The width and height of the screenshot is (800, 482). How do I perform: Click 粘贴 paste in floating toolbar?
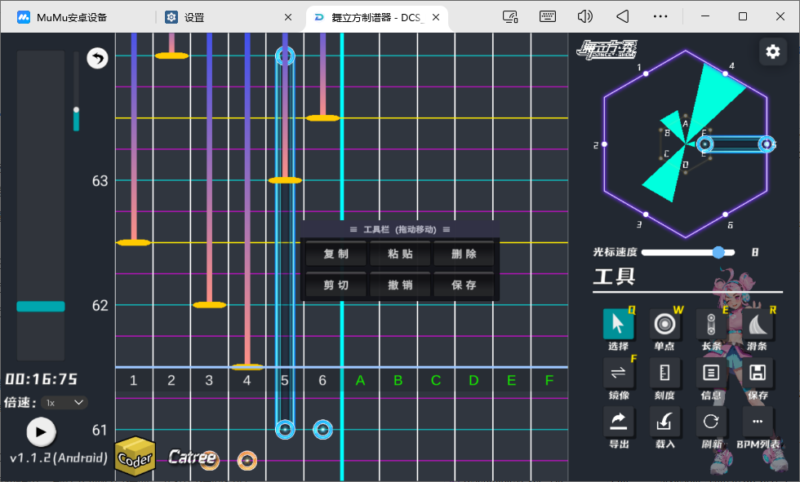[x=400, y=254]
